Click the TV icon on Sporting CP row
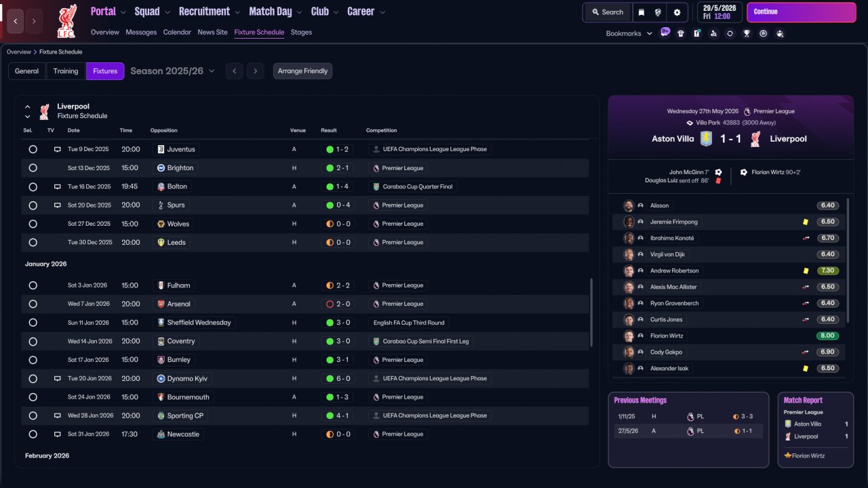This screenshot has height=488, width=868. pos(57,415)
